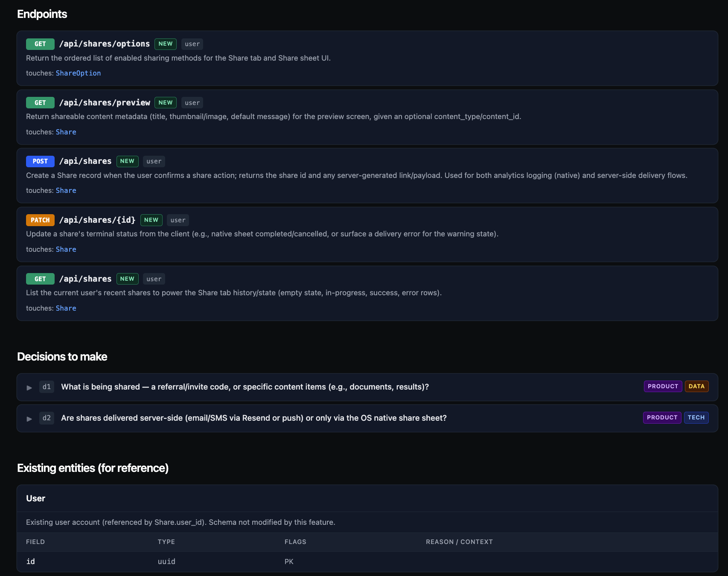728x576 pixels.
Task: Open the 'Are shares delivered server-side' question
Action: tap(254, 418)
